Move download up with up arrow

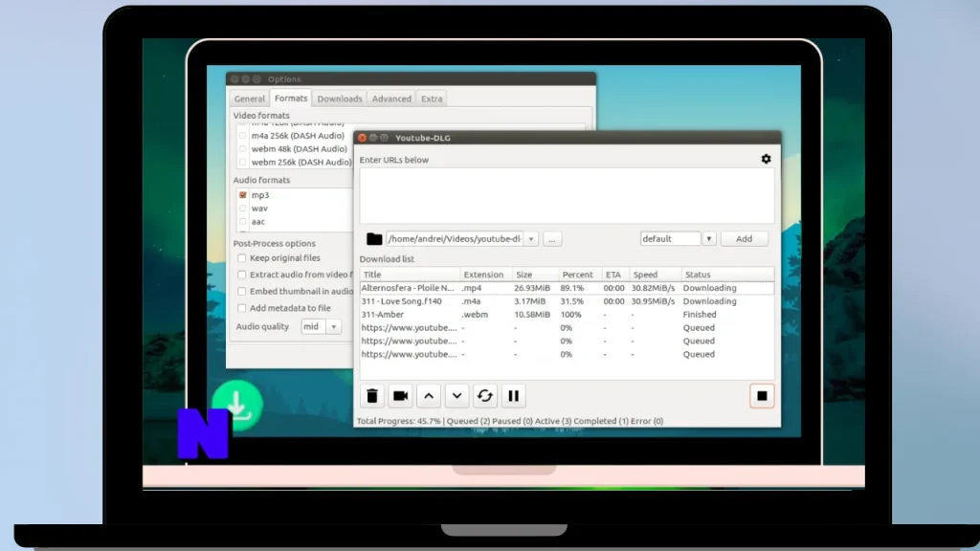[x=429, y=395]
